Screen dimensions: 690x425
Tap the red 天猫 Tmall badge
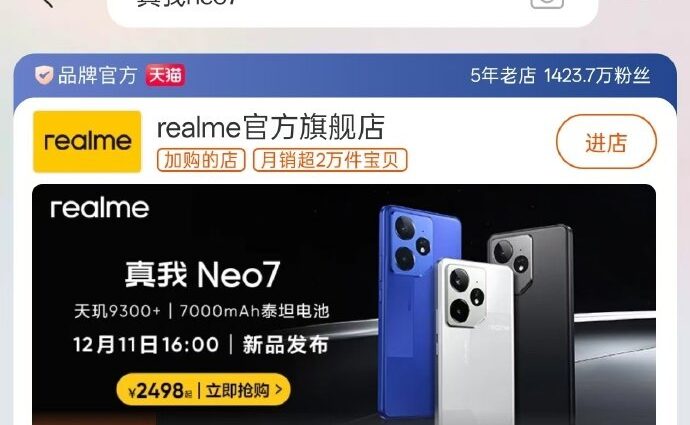click(165, 75)
